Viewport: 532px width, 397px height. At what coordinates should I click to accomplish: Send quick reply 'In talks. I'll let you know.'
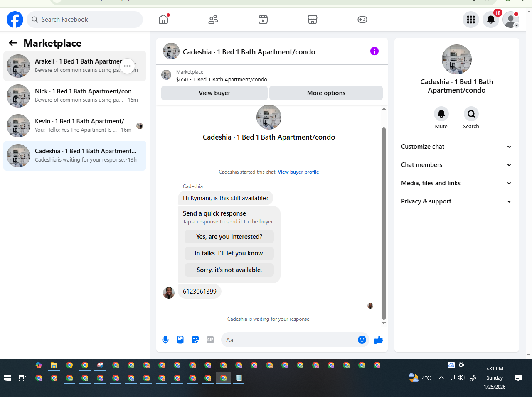pyautogui.click(x=229, y=253)
